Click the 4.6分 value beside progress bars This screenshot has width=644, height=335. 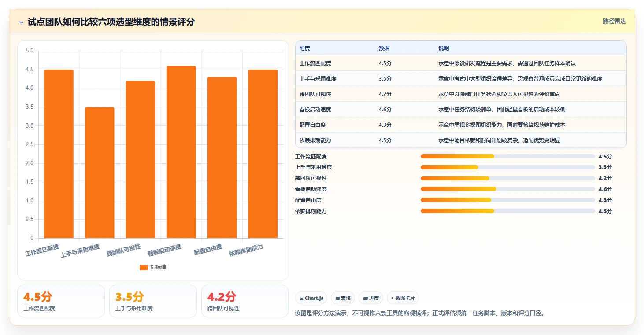point(605,189)
